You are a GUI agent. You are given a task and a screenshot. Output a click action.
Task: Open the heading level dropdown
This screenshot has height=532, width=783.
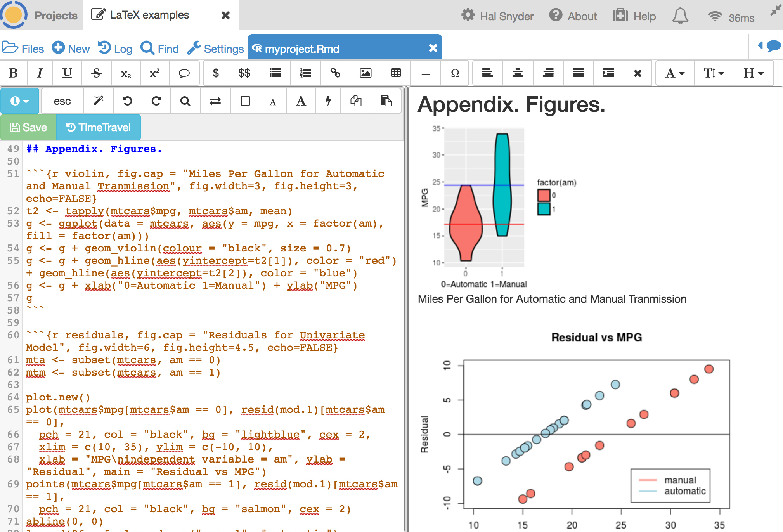pyautogui.click(x=753, y=73)
